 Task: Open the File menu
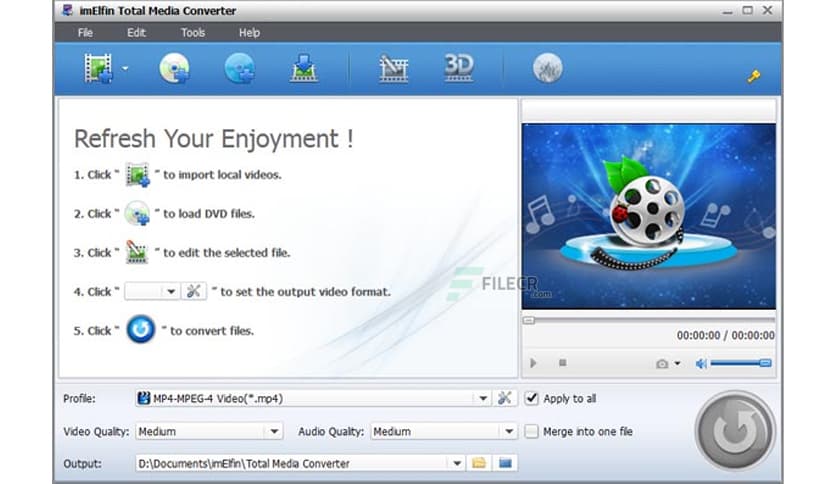(x=85, y=33)
